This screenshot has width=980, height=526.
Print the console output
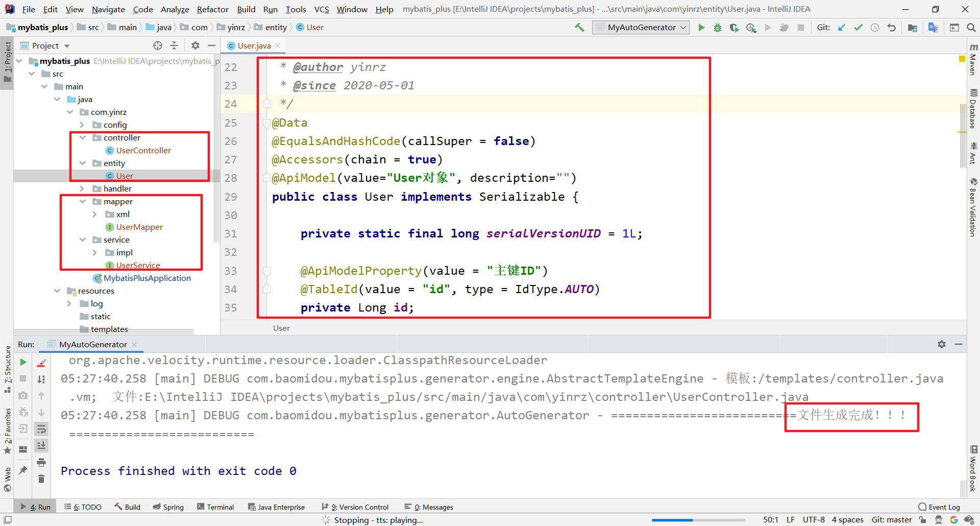[41, 462]
